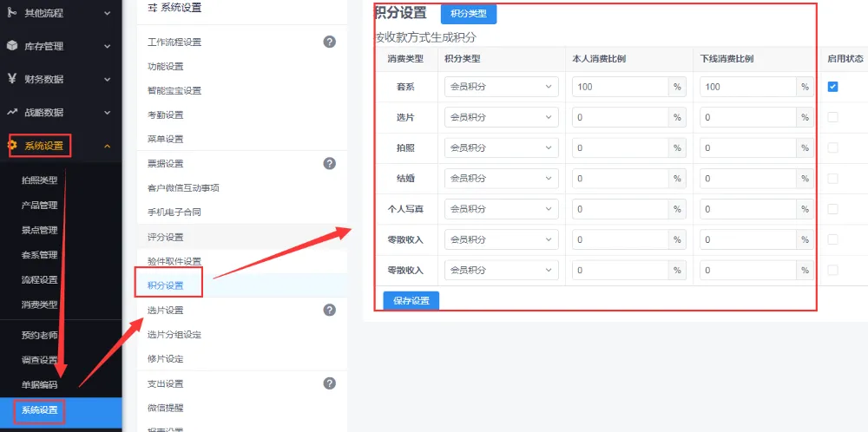868x432 pixels.
Task: Click the 财务数据 yen icon
Action: (x=12, y=79)
